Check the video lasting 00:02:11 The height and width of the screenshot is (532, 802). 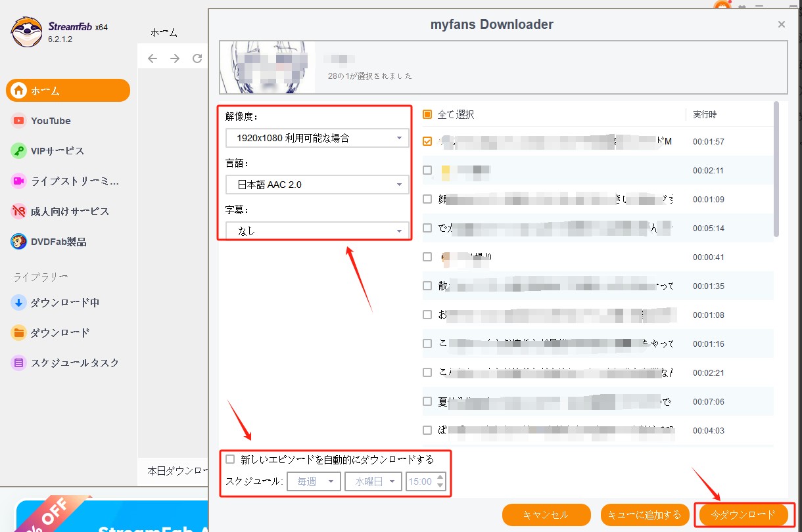tap(427, 170)
